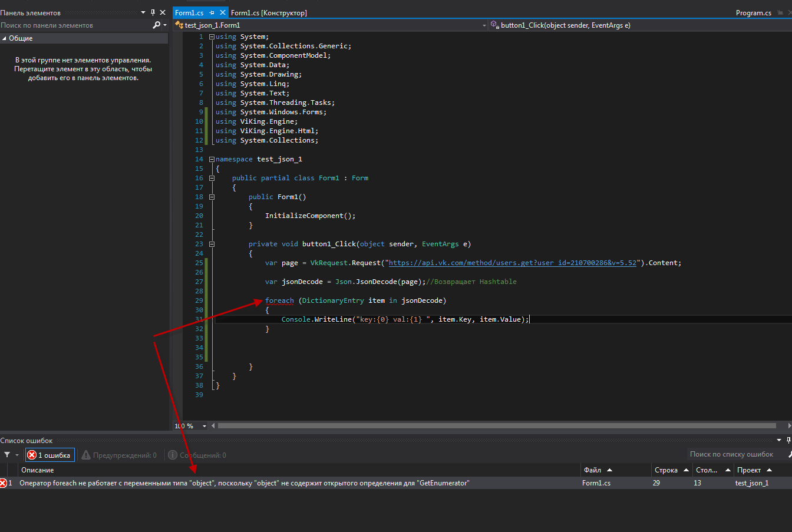Screen dimensions: 792x532
Task: Open the error list filter dropdown arrow
Action: (17, 455)
